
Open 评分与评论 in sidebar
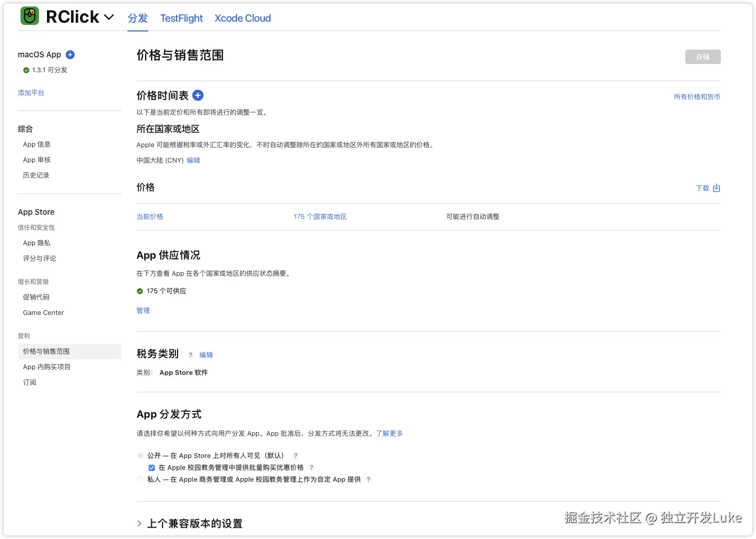pyautogui.click(x=40, y=259)
